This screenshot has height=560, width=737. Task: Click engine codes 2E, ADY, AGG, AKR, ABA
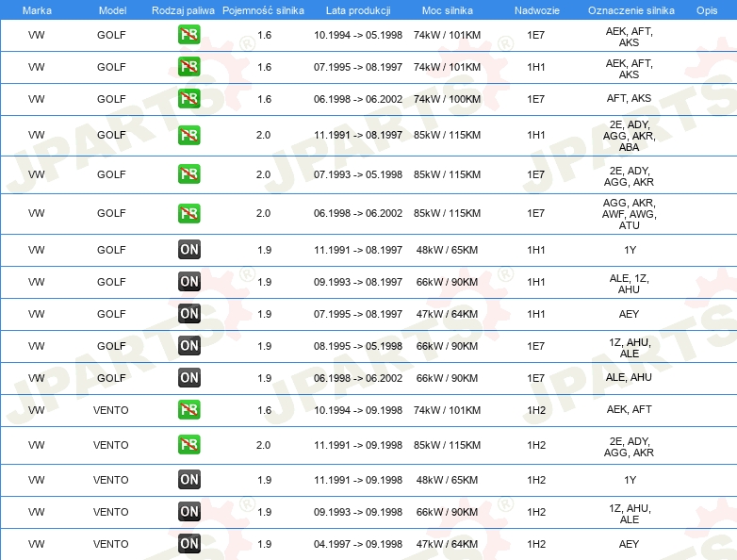629,136
